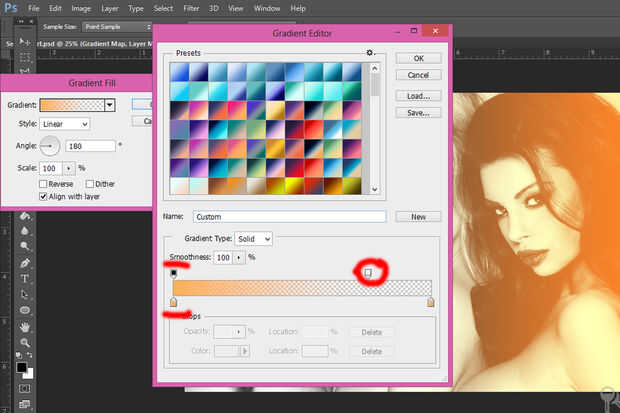Open the File menu
Image resolution: width=620 pixels, height=413 pixels.
coord(34,8)
